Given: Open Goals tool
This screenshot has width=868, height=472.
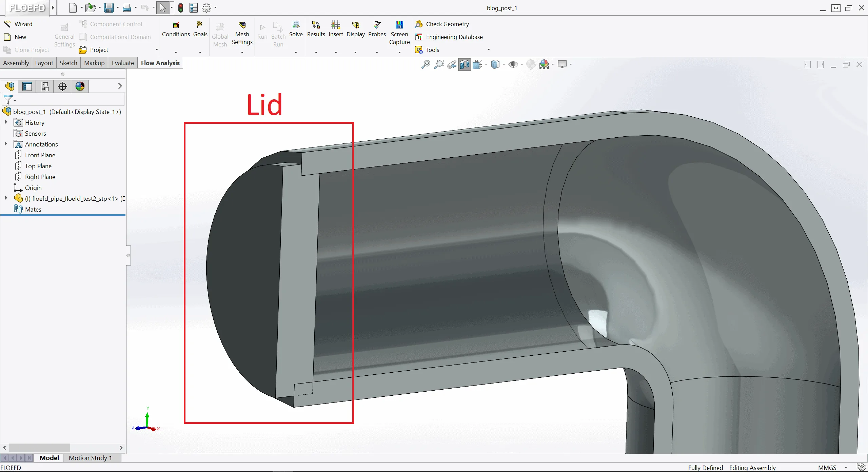Looking at the screenshot, I should 200,30.
